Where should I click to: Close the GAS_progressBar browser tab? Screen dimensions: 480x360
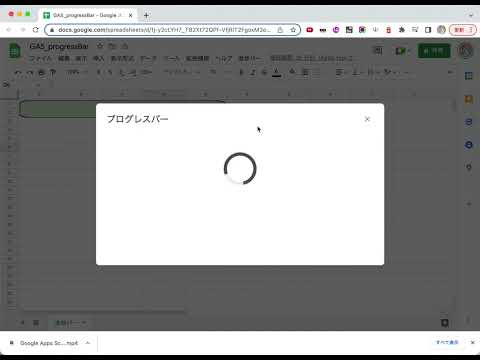click(131, 15)
